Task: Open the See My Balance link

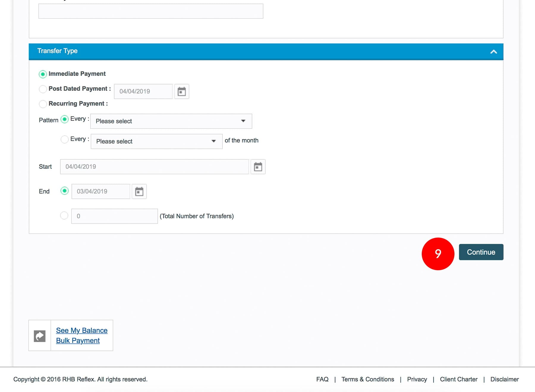Action: point(82,331)
